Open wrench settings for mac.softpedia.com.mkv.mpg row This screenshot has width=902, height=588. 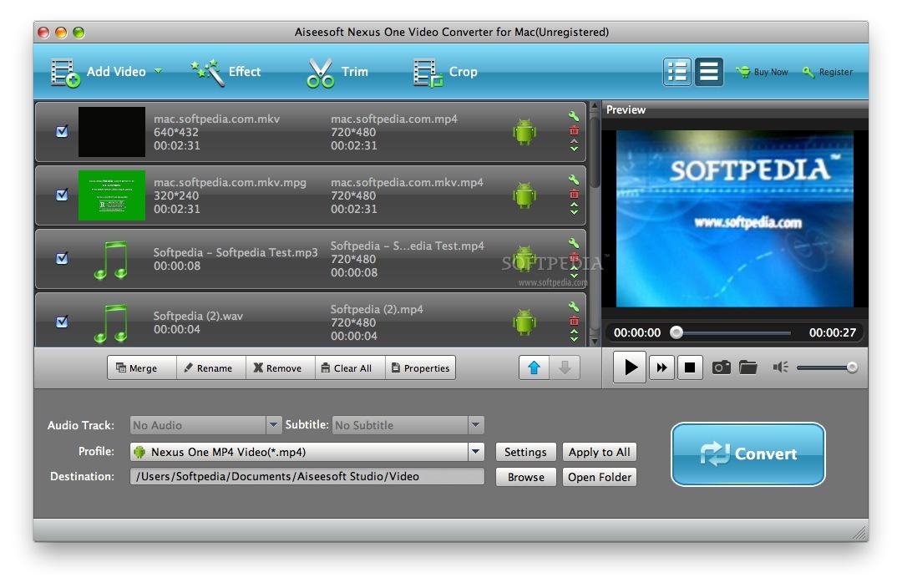(x=574, y=180)
